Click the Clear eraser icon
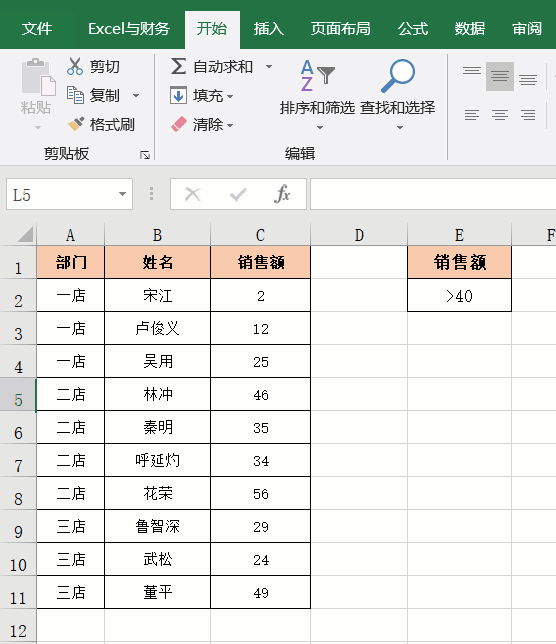Screen dimensions: 556x644 pos(179,124)
